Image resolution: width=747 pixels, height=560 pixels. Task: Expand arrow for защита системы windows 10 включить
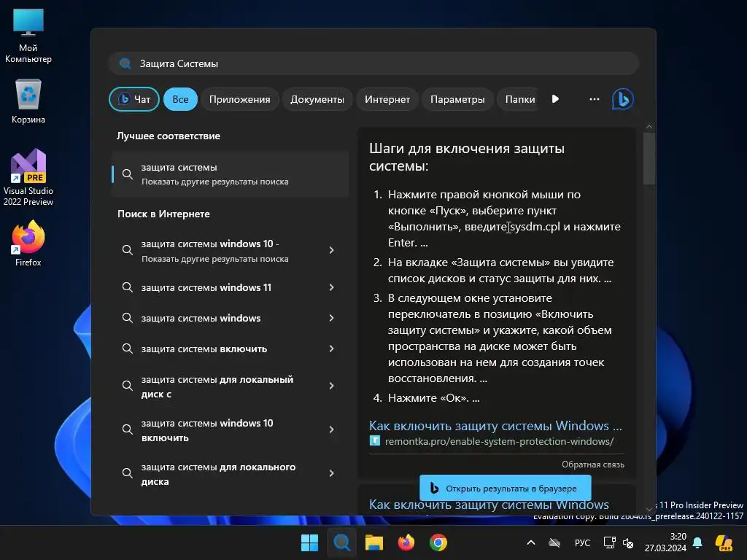click(x=332, y=429)
